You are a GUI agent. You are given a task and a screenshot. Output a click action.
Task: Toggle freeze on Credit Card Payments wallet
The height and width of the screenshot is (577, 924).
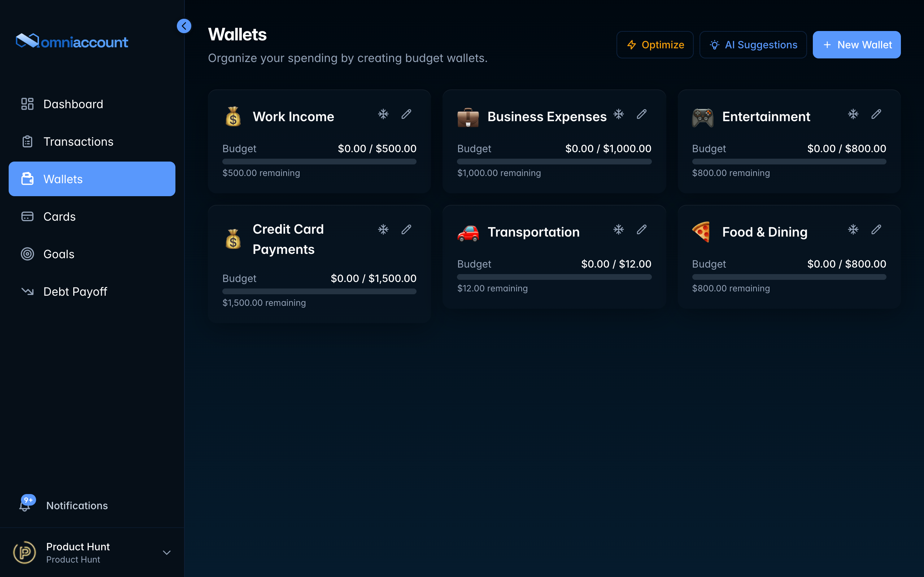point(383,229)
